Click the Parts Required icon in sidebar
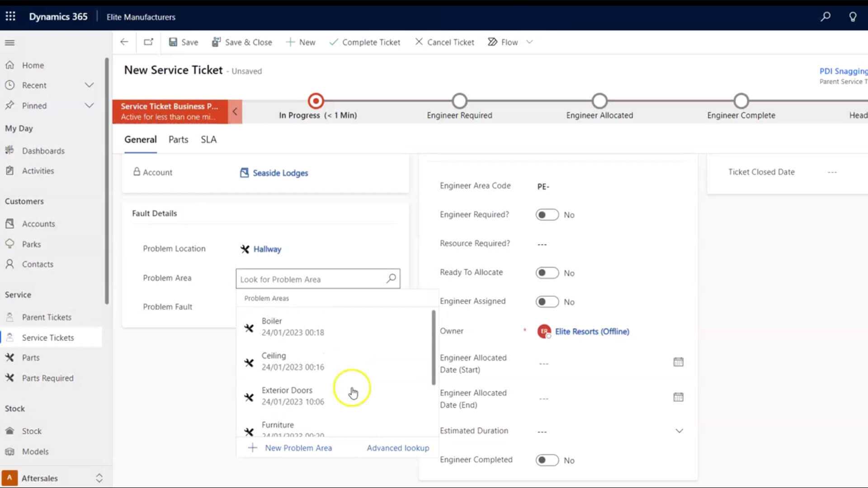 click(x=9, y=378)
